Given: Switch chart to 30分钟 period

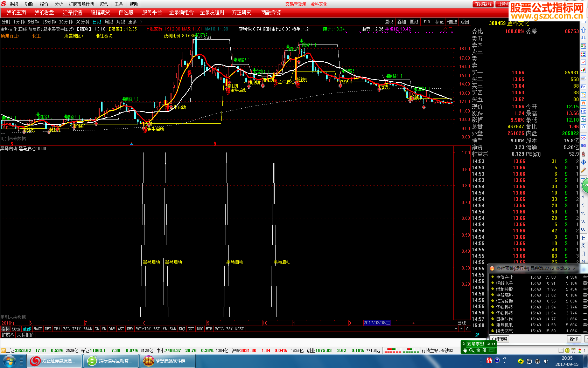Looking at the screenshot, I should (66, 22).
